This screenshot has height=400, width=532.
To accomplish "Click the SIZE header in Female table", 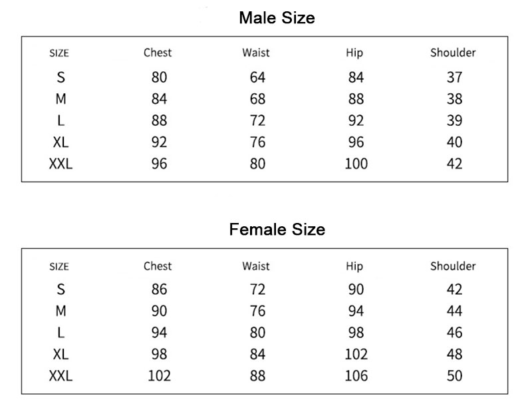I will (x=59, y=266).
